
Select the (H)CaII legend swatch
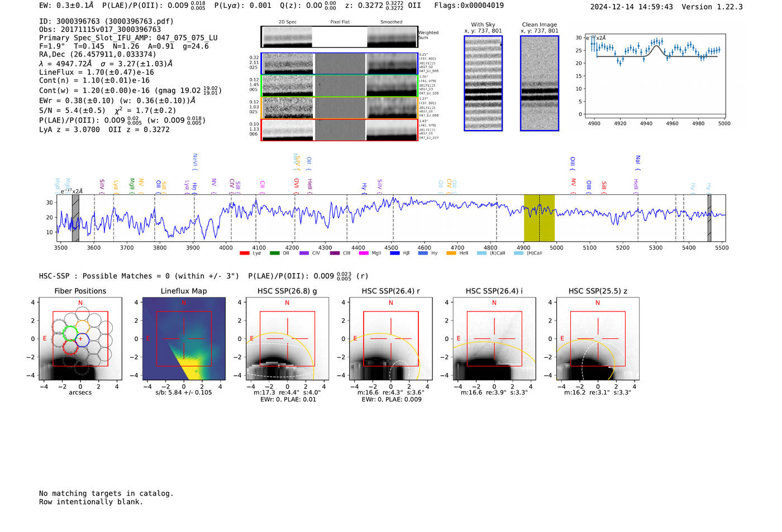tap(518, 253)
